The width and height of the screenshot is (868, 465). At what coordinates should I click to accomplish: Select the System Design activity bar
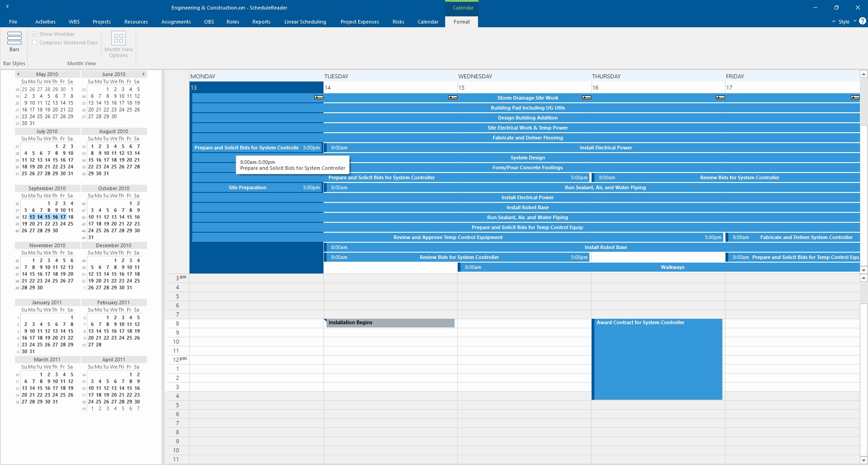click(526, 158)
